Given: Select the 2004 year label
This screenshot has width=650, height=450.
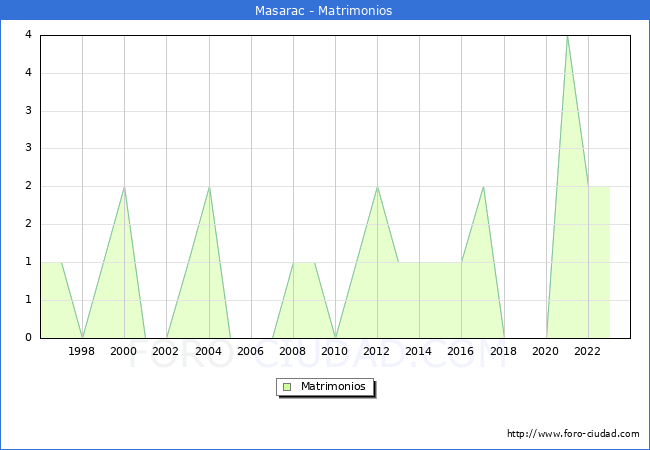Looking at the screenshot, I should point(208,351).
